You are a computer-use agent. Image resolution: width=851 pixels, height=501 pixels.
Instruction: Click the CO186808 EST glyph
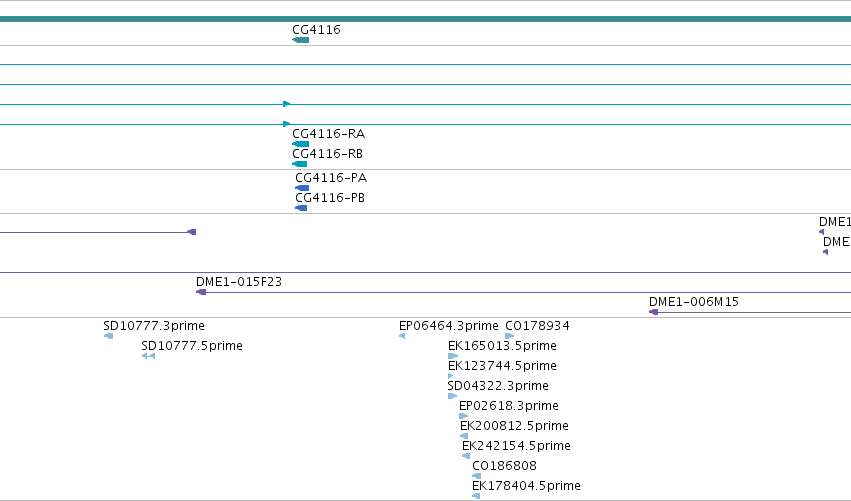pos(477,476)
